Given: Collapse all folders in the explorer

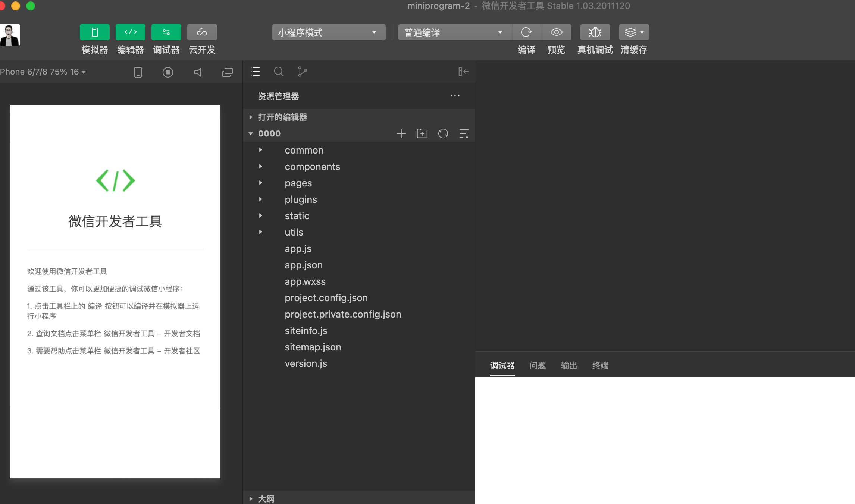Looking at the screenshot, I should pos(464,133).
